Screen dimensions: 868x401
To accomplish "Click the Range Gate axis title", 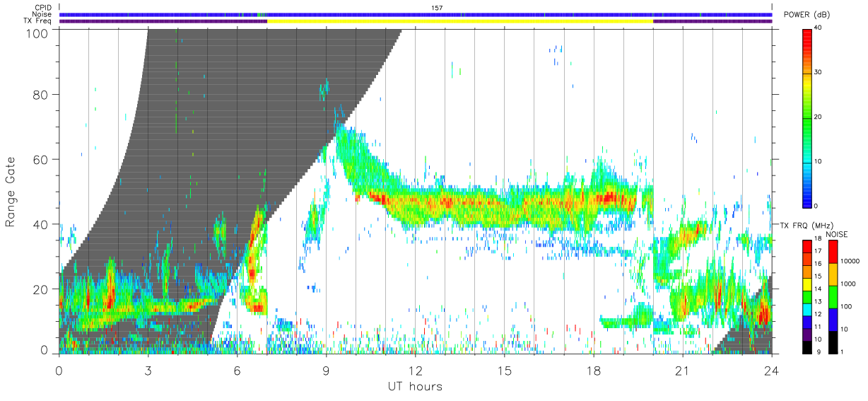I will click(10, 192).
